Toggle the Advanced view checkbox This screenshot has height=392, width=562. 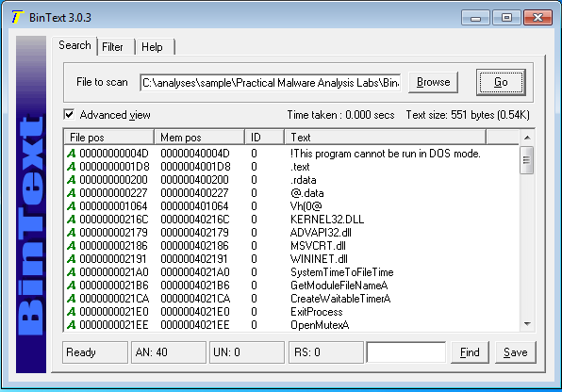tap(69, 115)
